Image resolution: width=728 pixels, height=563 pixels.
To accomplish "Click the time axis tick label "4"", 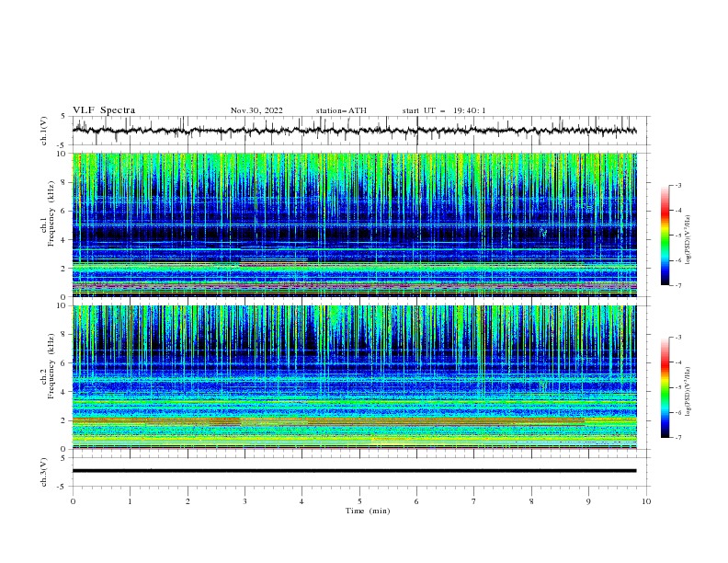I will [301, 501].
